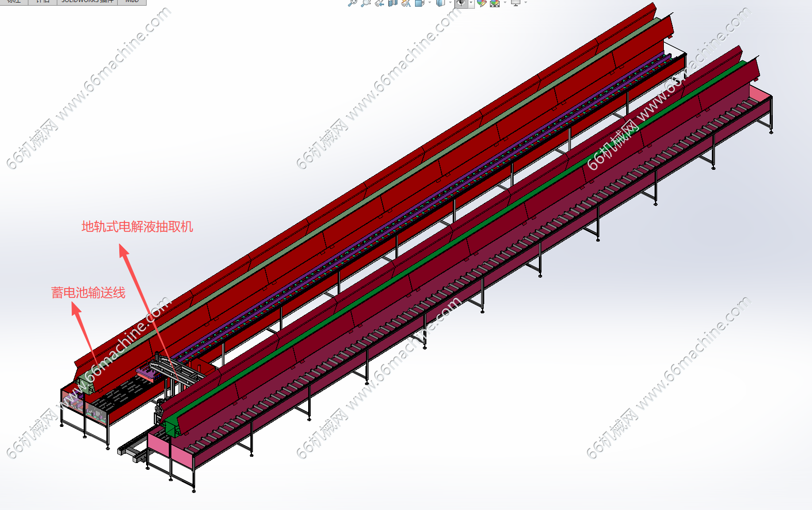Activate the Section View tool
Screen dimensions: 812x510
(x=393, y=3)
